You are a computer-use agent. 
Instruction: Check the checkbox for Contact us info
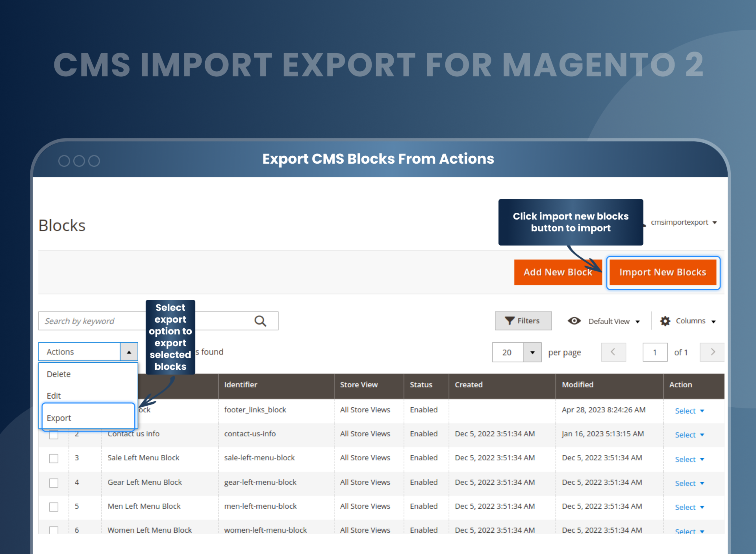54,434
